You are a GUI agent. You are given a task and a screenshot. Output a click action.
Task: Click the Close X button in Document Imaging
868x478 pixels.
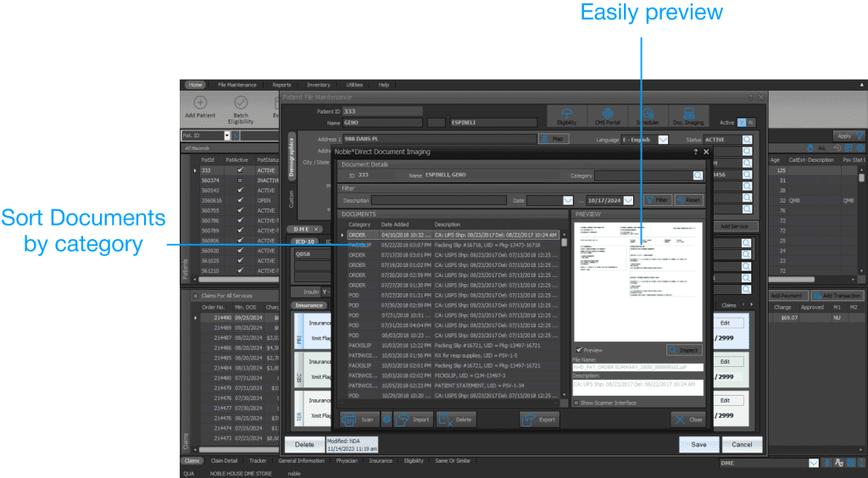point(688,420)
